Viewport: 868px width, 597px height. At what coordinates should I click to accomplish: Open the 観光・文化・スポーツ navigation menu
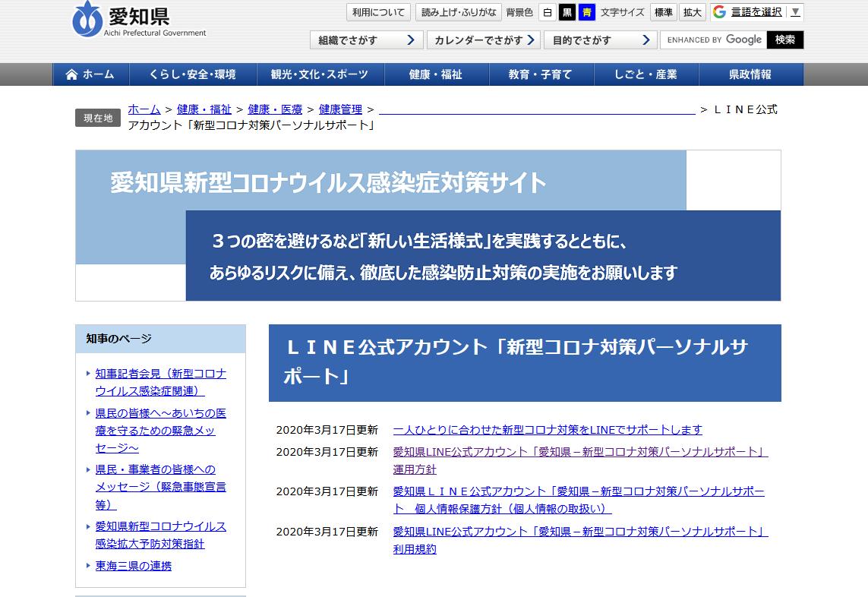319,74
